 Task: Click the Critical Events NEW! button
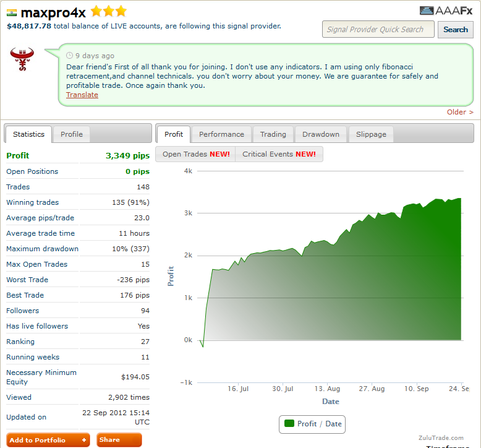click(279, 154)
